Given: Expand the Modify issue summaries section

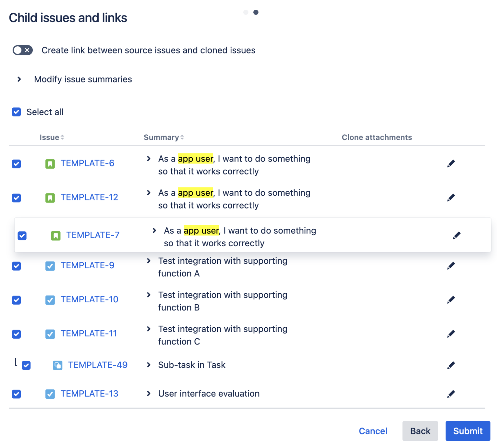Looking at the screenshot, I should tap(19, 79).
